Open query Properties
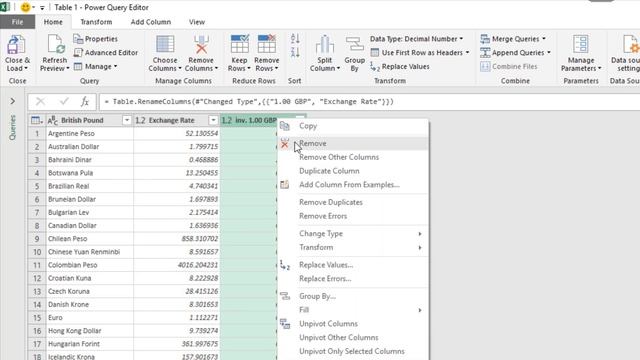The width and height of the screenshot is (640, 360). [96, 39]
